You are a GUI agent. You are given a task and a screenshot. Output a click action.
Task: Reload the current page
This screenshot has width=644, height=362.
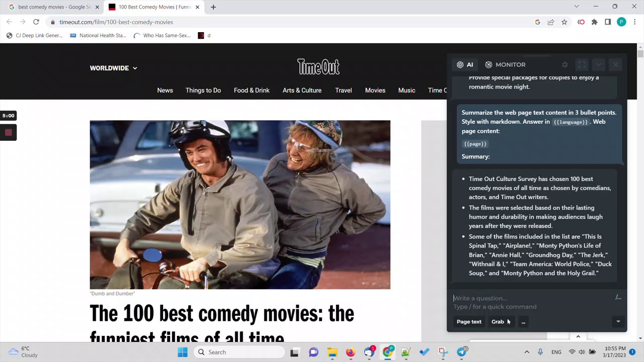(36, 22)
